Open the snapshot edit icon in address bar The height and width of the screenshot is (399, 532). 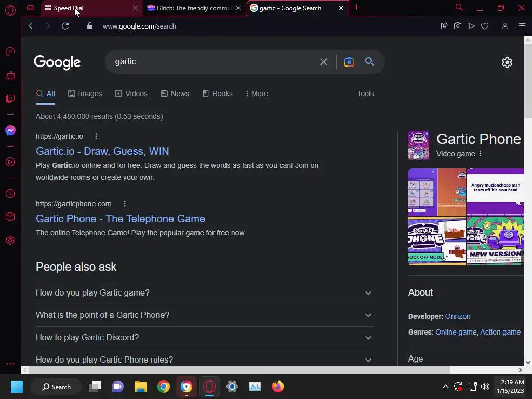444,26
